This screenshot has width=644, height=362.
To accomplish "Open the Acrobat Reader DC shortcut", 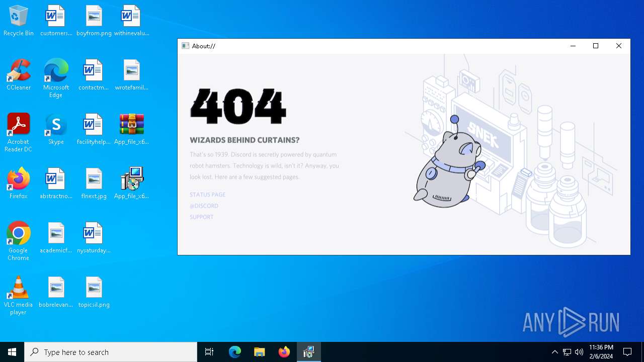I will click(19, 133).
